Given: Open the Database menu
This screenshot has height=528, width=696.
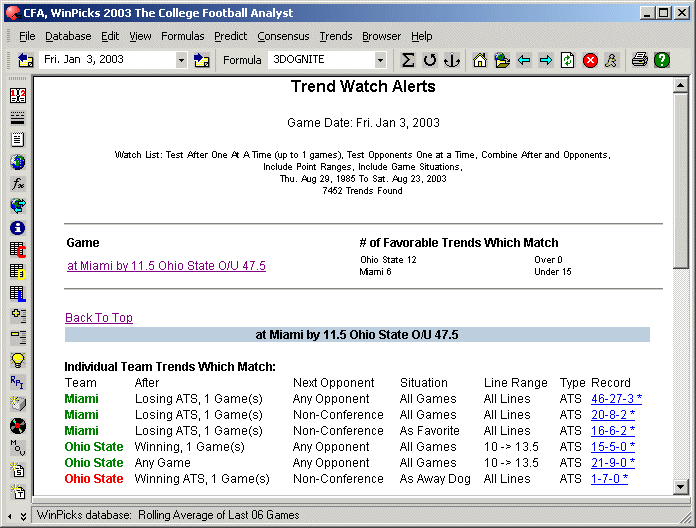Looking at the screenshot, I should 68,36.
